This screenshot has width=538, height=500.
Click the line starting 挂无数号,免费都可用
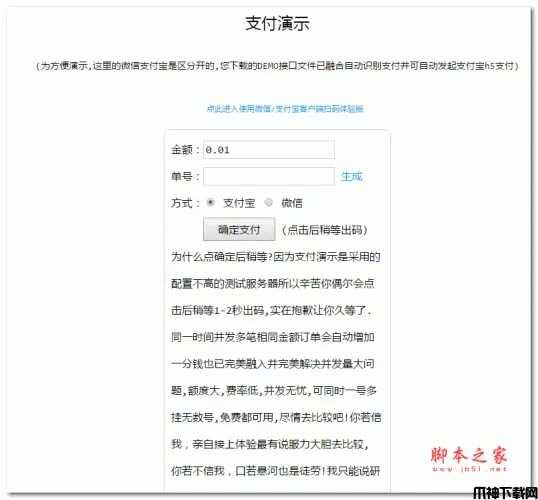click(x=276, y=417)
